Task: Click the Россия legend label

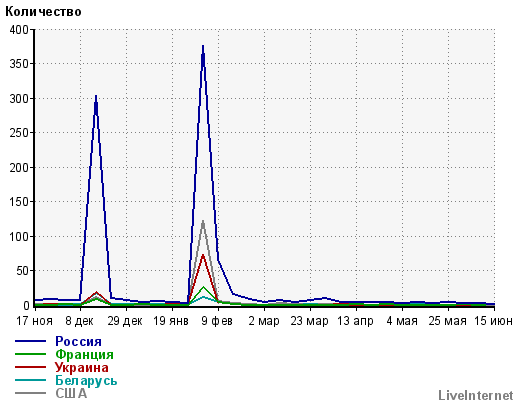Action: click(x=78, y=342)
